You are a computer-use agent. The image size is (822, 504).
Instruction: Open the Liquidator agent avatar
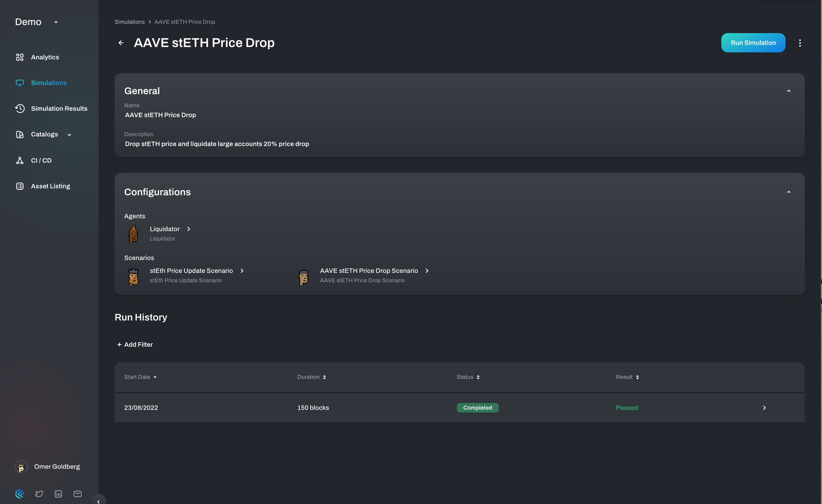tap(133, 234)
